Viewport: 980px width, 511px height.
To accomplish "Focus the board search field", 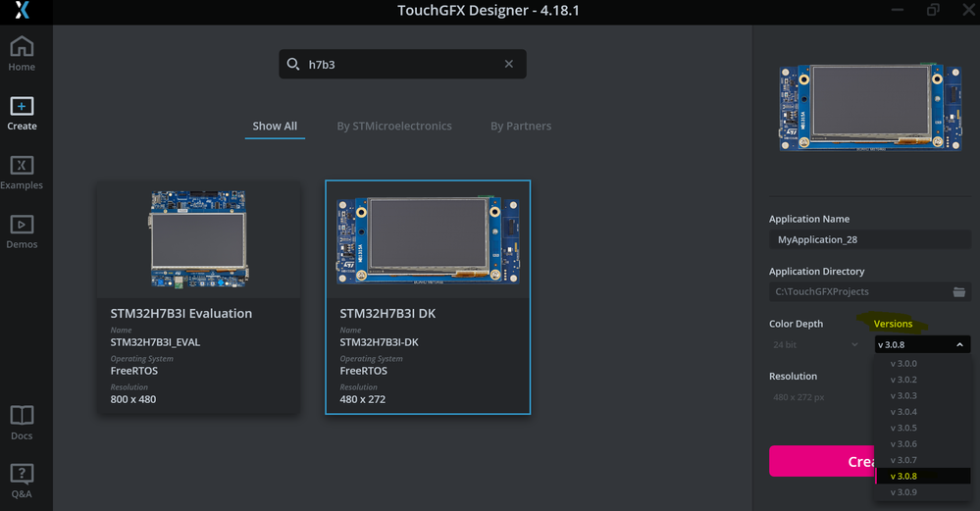I will pos(402,64).
